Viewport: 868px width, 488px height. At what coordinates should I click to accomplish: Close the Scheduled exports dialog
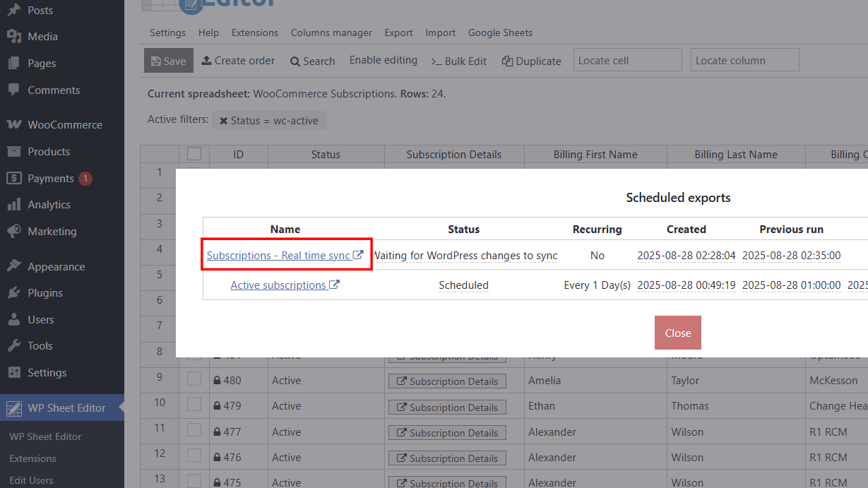(678, 333)
